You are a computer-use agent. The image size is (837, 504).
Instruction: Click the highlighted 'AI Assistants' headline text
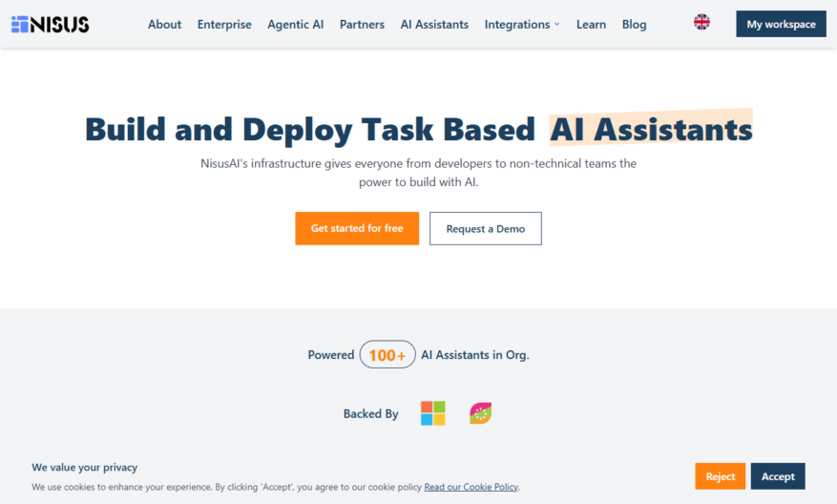pos(651,129)
